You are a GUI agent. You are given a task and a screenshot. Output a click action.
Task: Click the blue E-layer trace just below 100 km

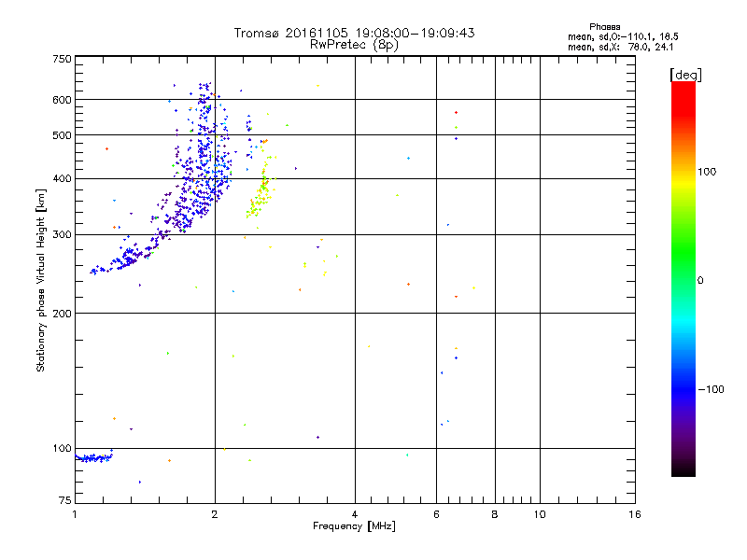pos(94,457)
